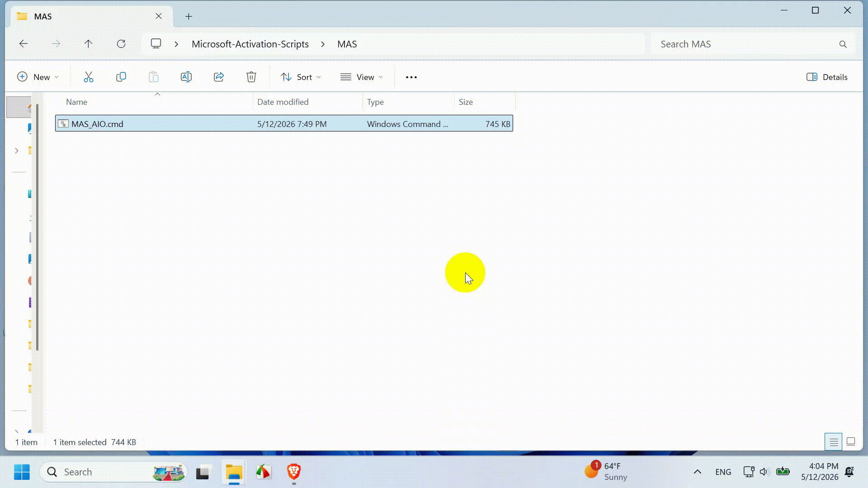Click the ENG language indicator
This screenshot has height=488, width=868.
[723, 472]
